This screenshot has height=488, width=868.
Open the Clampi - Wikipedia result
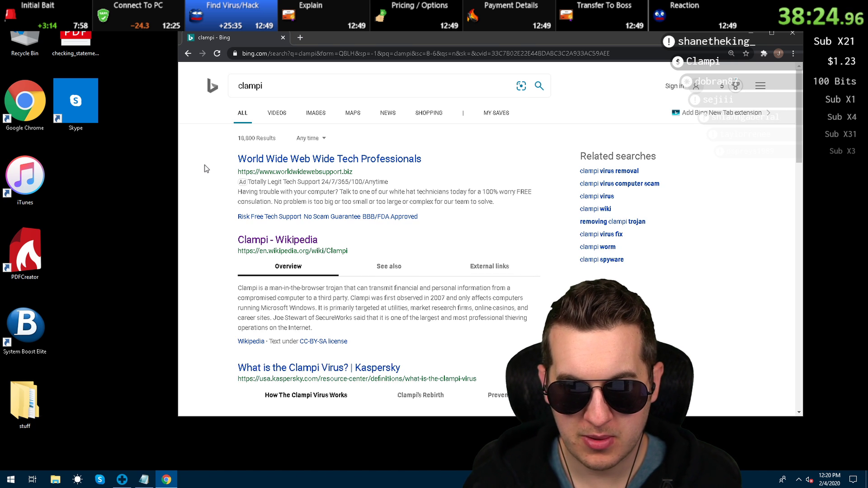(x=277, y=240)
